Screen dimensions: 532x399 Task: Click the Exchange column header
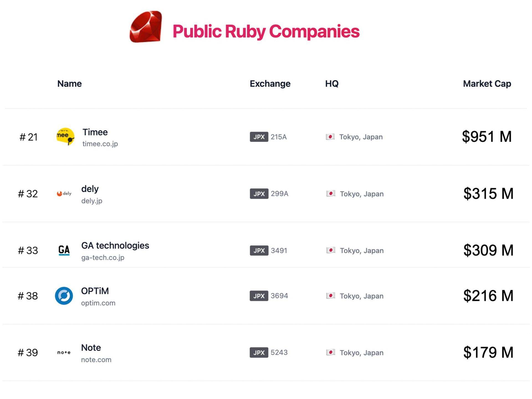(270, 83)
